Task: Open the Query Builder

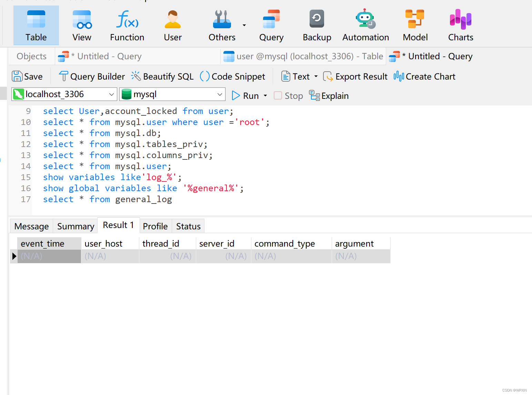Action: 92,76
